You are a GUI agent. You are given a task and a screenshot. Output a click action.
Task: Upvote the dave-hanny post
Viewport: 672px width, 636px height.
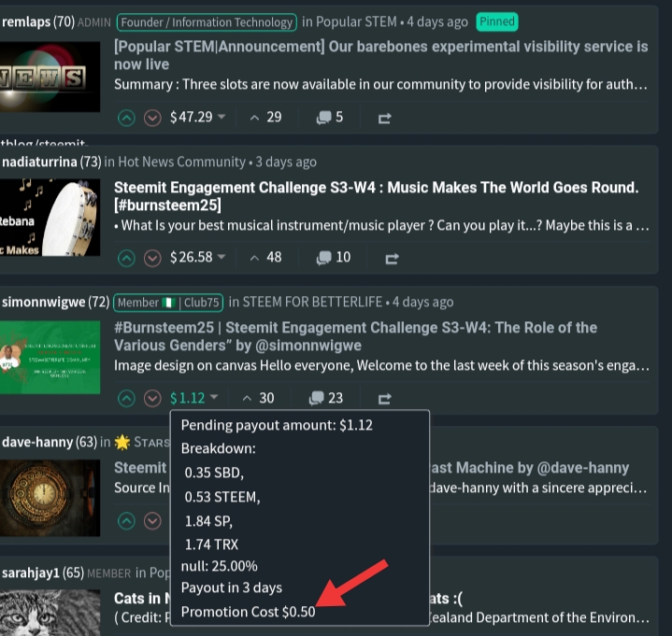126,521
